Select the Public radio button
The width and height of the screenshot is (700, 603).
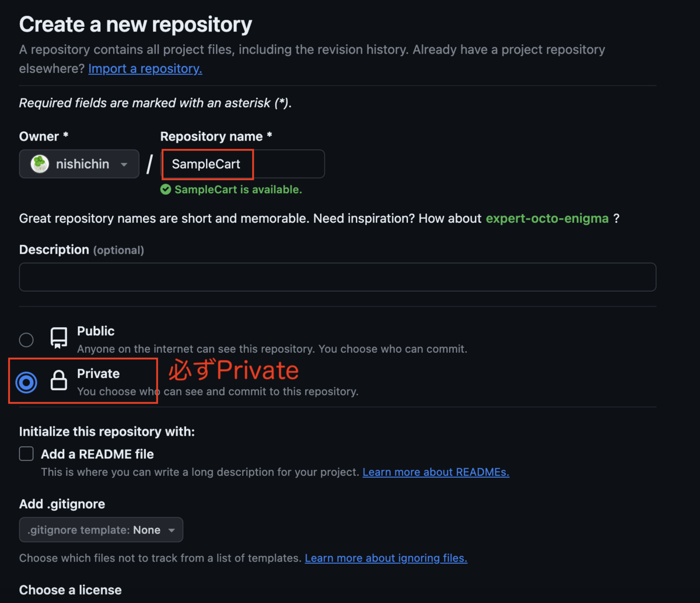26,339
